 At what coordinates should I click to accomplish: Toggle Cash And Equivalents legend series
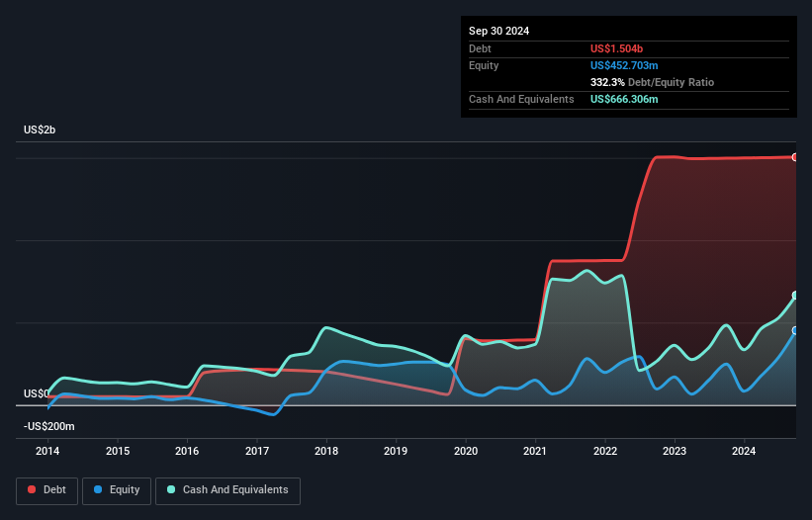click(227, 490)
